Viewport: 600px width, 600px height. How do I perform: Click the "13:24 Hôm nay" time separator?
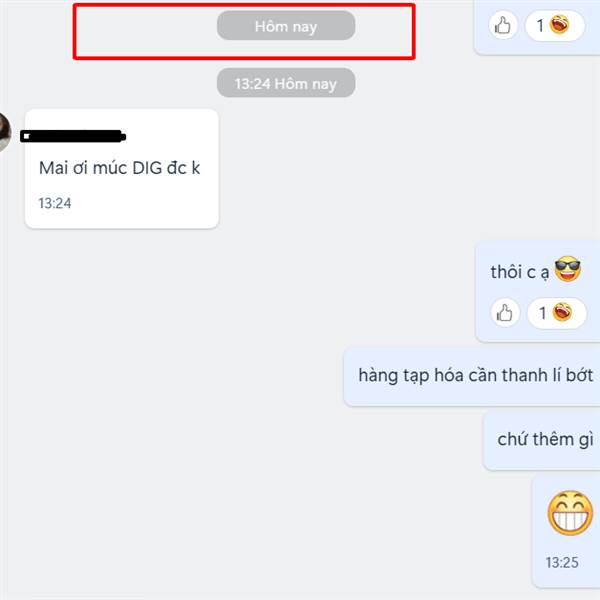(x=286, y=83)
